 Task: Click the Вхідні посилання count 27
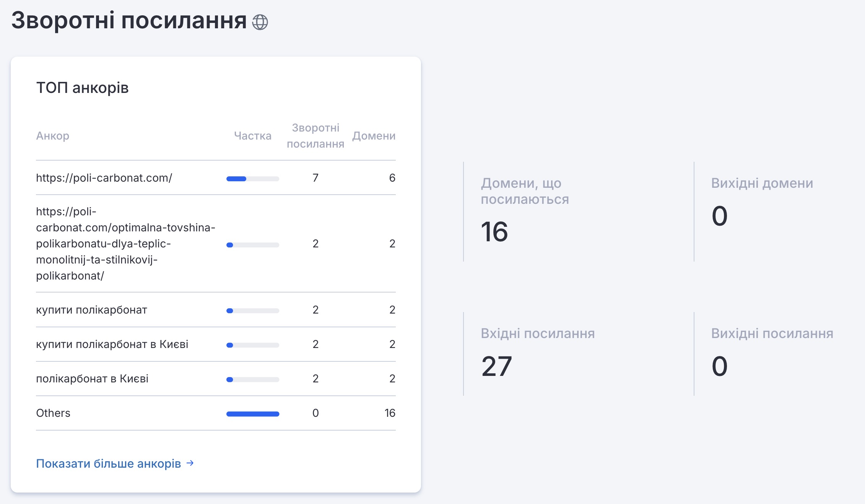497,366
